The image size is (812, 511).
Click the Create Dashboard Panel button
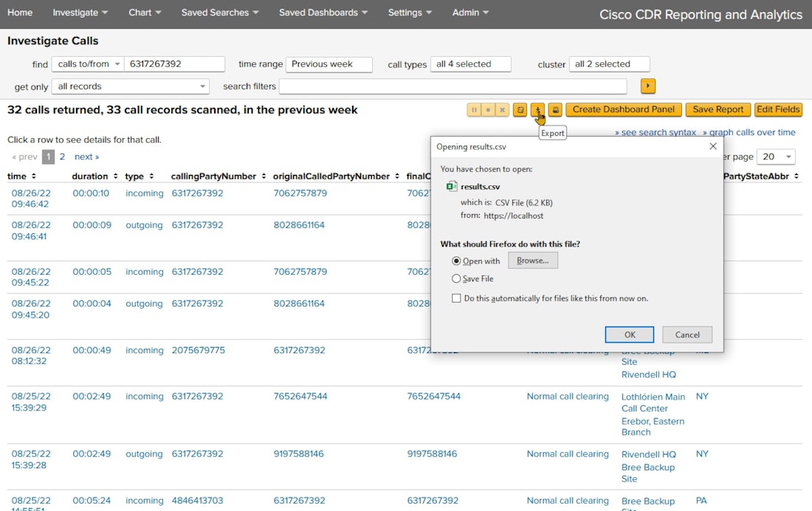623,109
